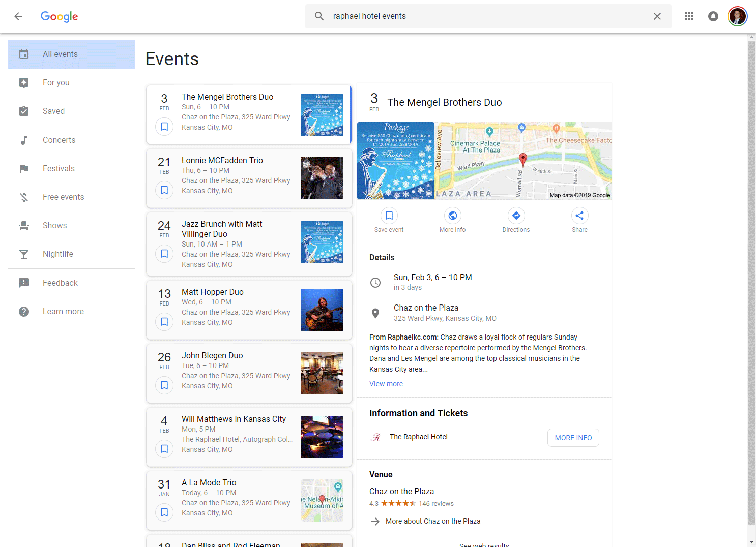Click location pin beside Chaz on the Plaza
This screenshot has width=756, height=549.
point(375,313)
